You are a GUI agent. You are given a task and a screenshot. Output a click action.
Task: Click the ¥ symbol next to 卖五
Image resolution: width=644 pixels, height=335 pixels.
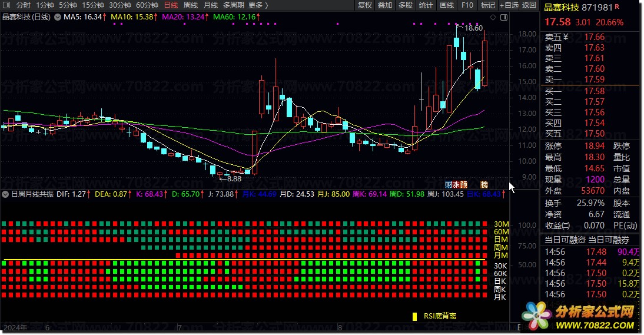566,37
